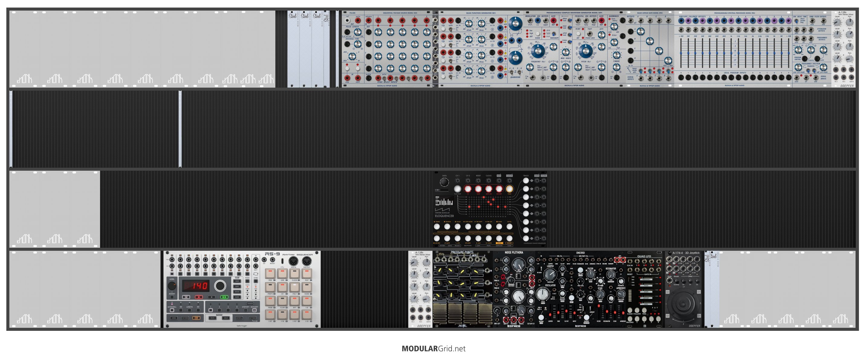Viewport: 868px width, 355px height.
Task: Click the SAVE button on RS-9
Action: 237,281
